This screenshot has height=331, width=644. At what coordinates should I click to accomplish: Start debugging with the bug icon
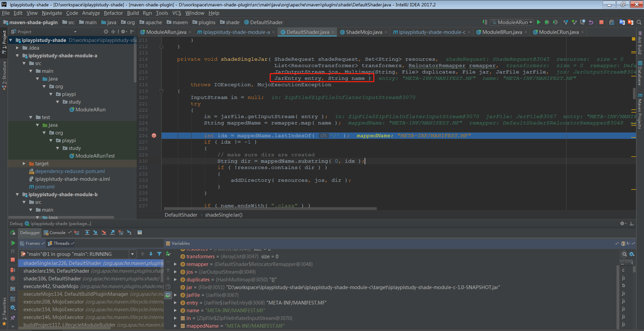pyautogui.click(x=547, y=22)
